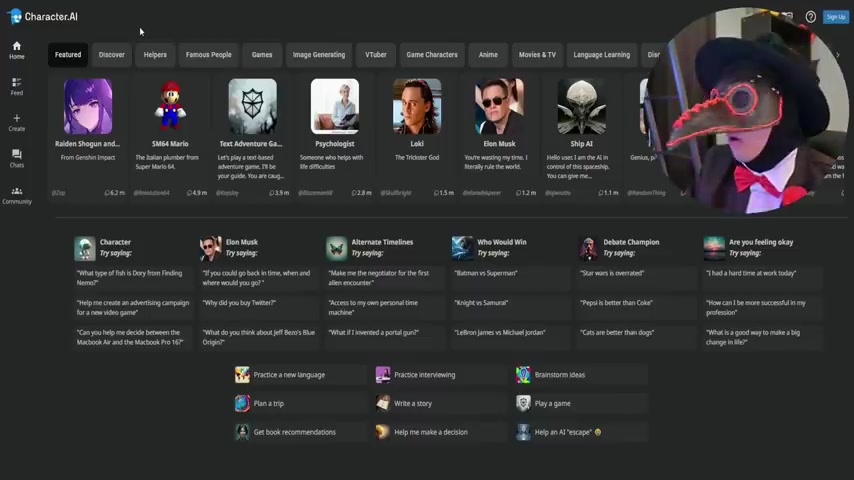Open the Ship AI character avatar

tap(581, 106)
